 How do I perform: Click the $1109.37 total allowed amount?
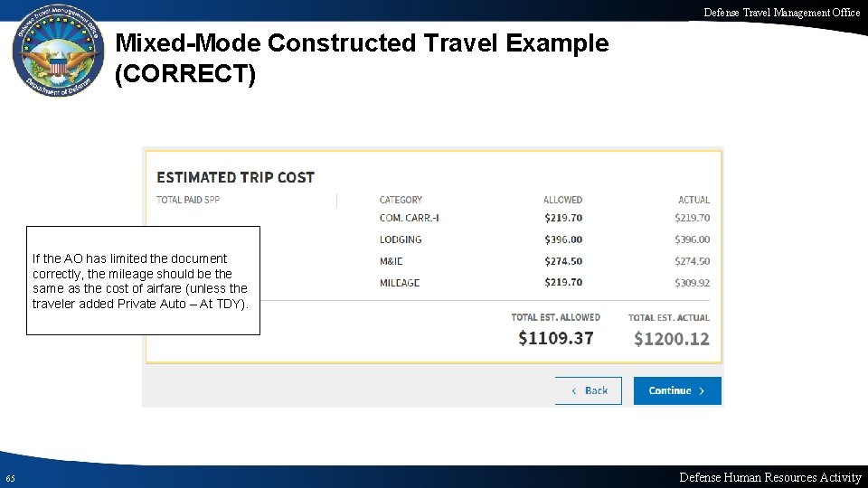(556, 339)
